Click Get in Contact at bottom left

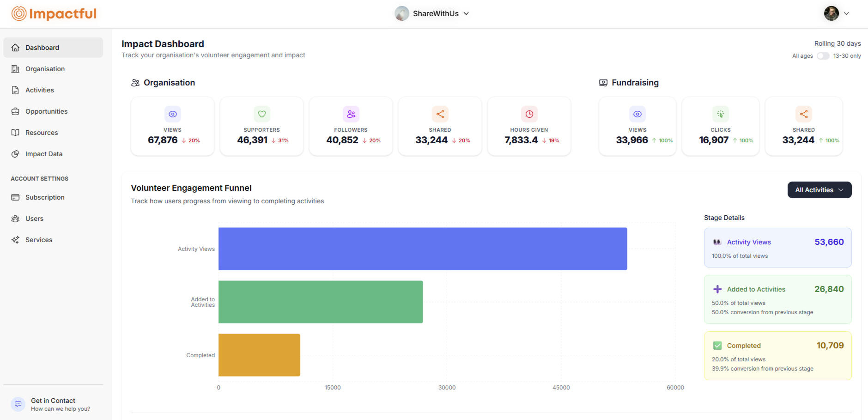52,400
